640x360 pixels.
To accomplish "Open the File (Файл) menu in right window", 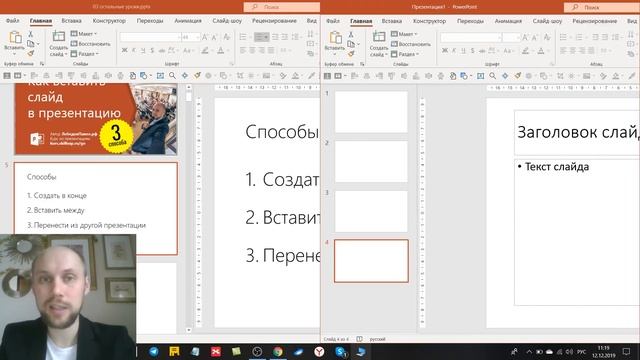I will click(x=333, y=21).
